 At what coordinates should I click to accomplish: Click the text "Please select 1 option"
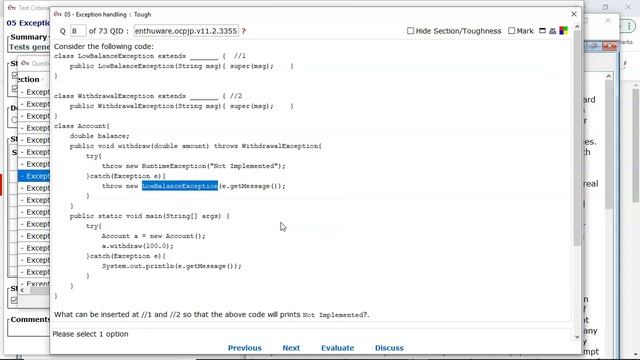point(90,334)
